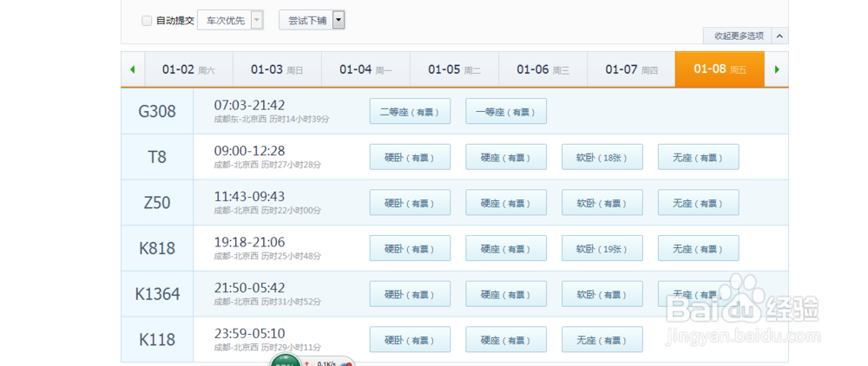Open the 尝试下铺 dropdown

click(x=312, y=21)
